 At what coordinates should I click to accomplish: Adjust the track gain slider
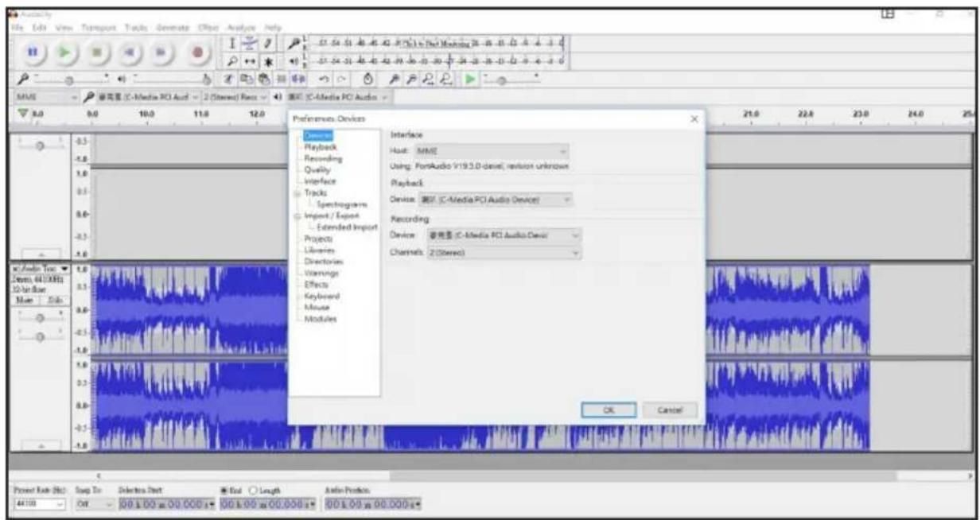coord(40,316)
